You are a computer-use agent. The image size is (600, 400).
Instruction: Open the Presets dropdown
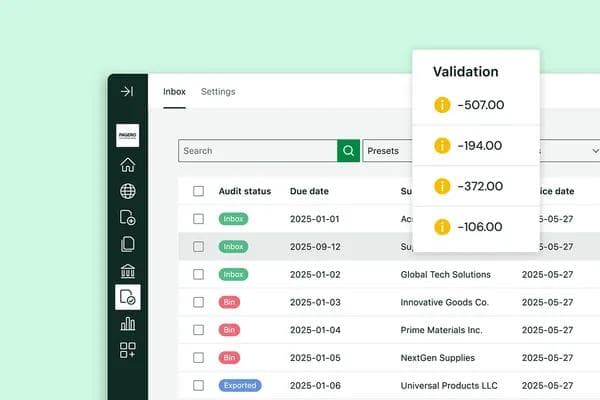[x=387, y=151]
